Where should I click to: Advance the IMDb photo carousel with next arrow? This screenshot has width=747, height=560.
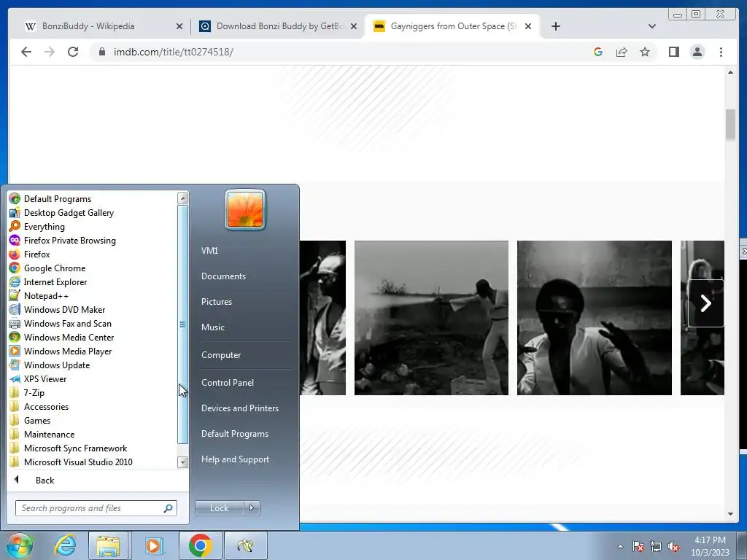(x=705, y=303)
